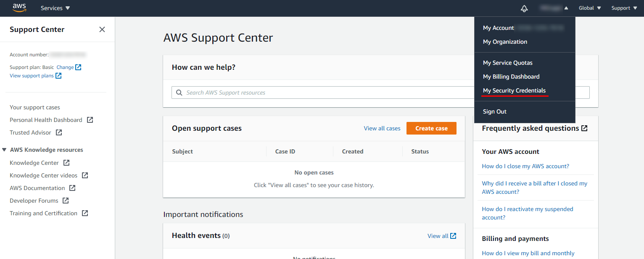
Task: Click external icon next to Knowledge Center videos
Action: (x=85, y=175)
